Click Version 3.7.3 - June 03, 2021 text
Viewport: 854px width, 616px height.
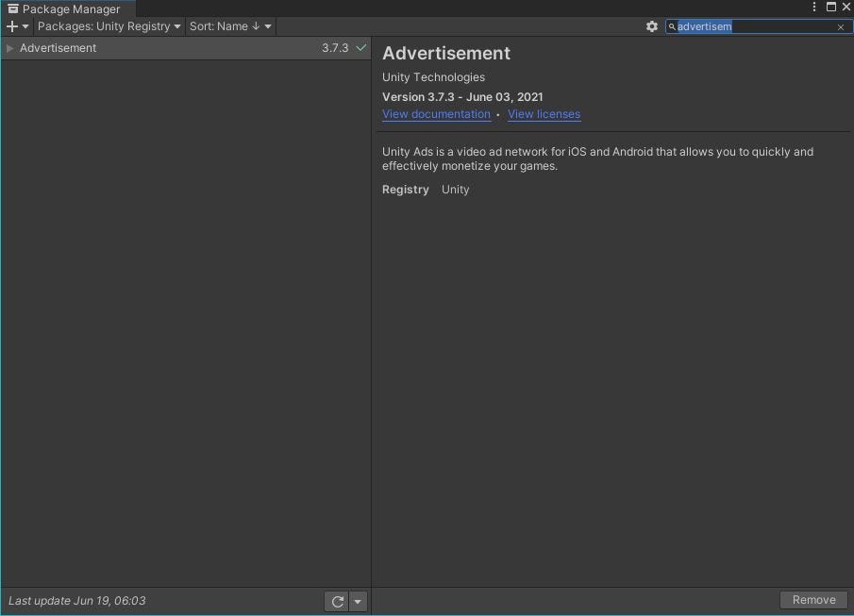pos(462,97)
